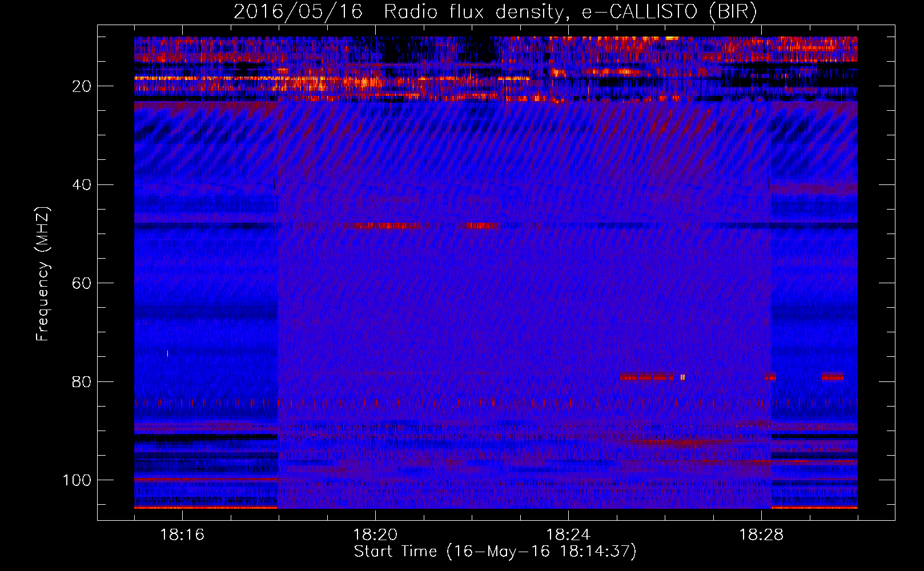
Task: Click the plot title "Radio flux density, e-CALLISTO (BIR)"
Action: [571, 12]
